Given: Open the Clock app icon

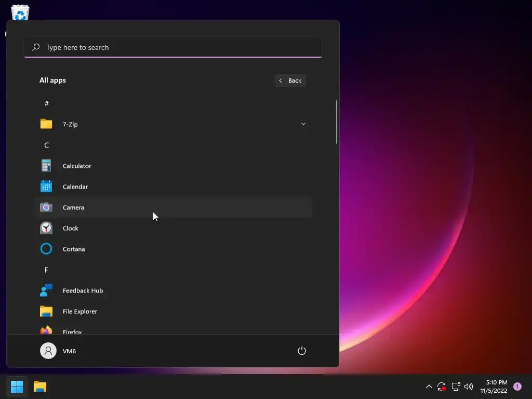Looking at the screenshot, I should [46, 228].
